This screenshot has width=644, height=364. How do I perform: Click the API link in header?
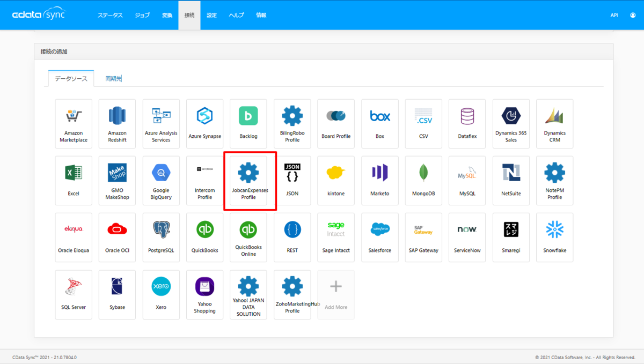point(614,15)
